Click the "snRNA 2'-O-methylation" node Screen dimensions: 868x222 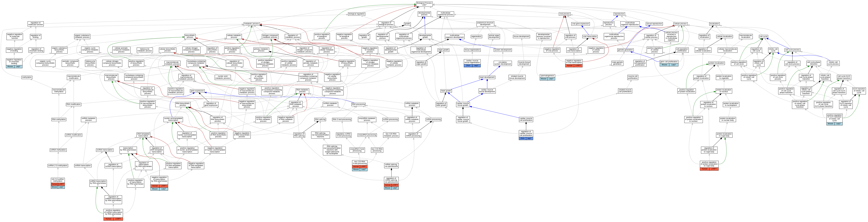pos(58,166)
